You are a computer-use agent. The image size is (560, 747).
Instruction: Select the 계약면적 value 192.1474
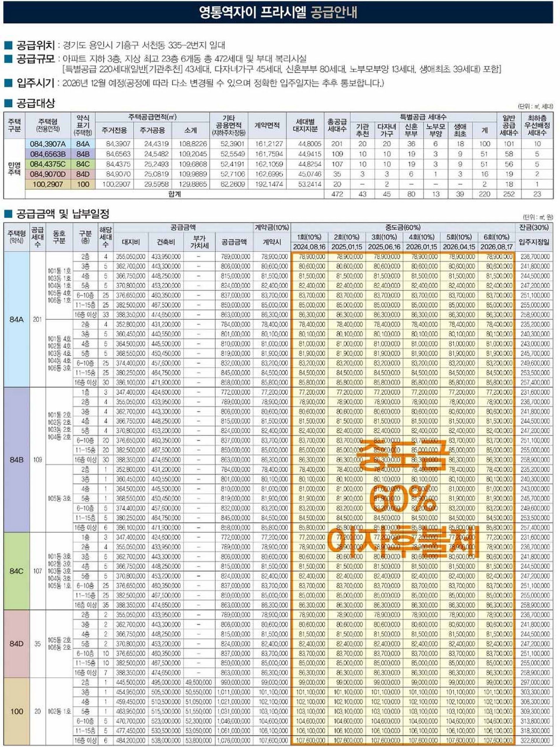point(269,184)
